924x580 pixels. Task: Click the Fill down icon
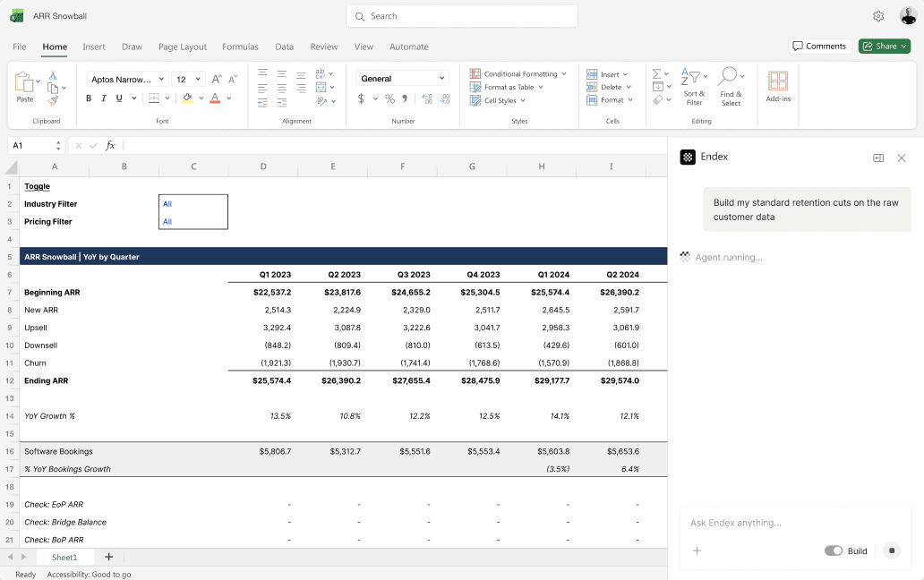[x=658, y=87]
